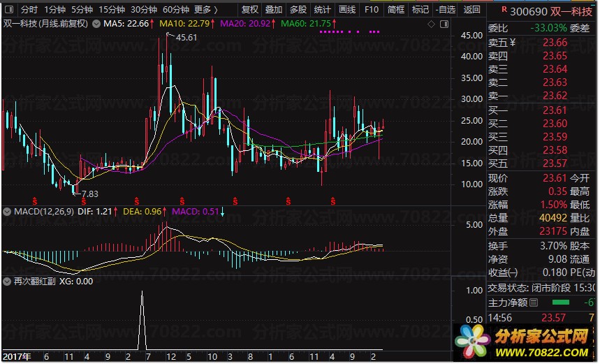Toggle the chart side panel icon

[x=444, y=24]
